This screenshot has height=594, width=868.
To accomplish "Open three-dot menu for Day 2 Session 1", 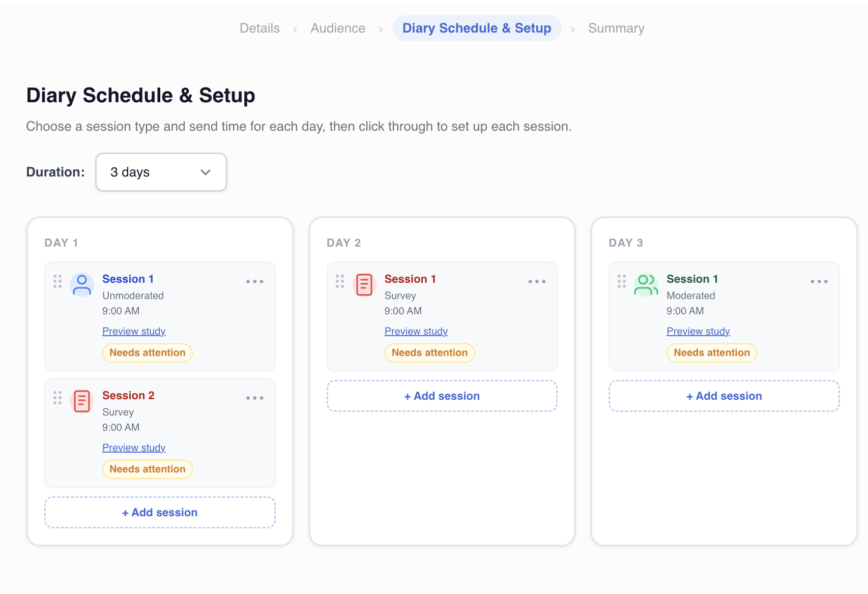I will click(537, 282).
